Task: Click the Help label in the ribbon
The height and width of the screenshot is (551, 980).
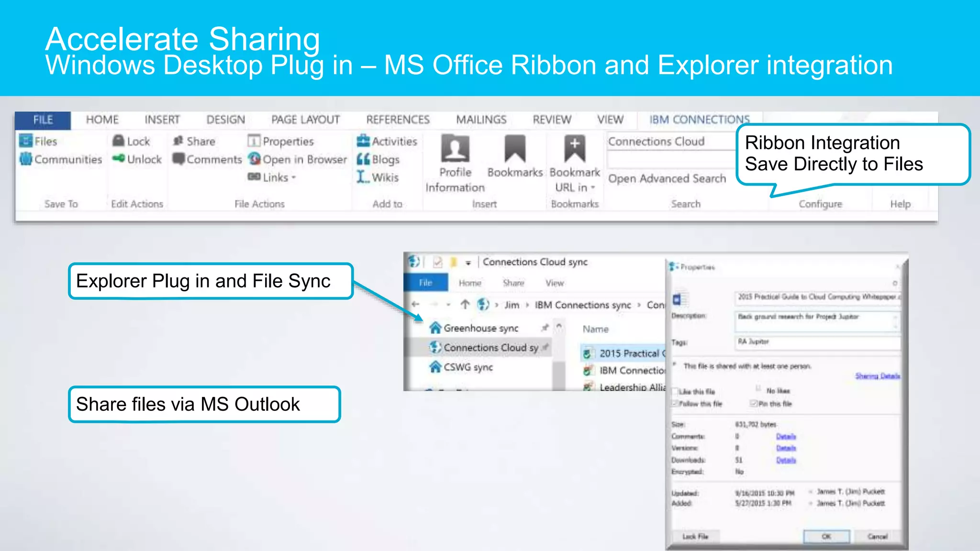Action: tap(900, 204)
